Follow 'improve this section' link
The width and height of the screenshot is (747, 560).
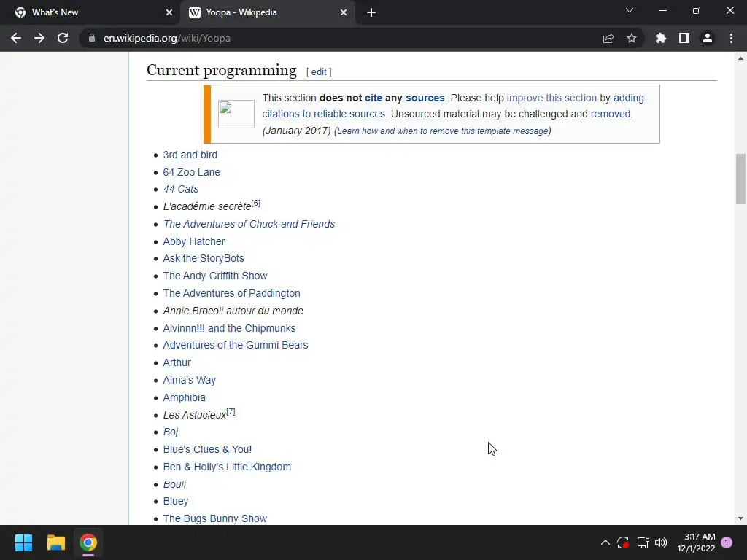[551, 98]
